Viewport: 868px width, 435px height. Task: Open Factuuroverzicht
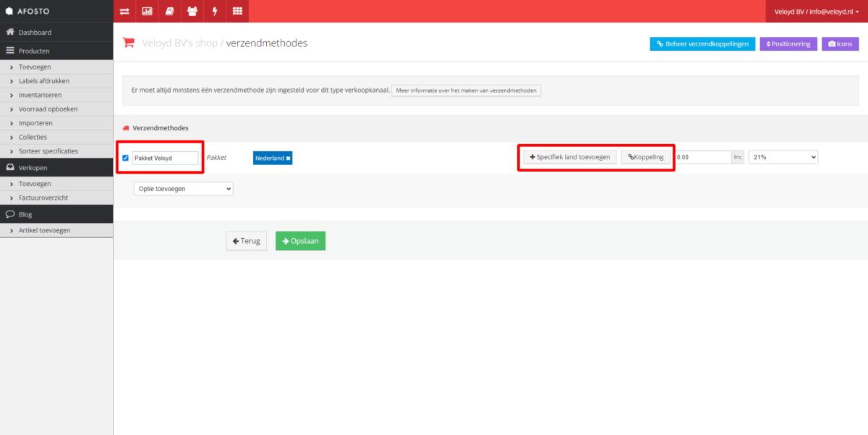[56, 198]
